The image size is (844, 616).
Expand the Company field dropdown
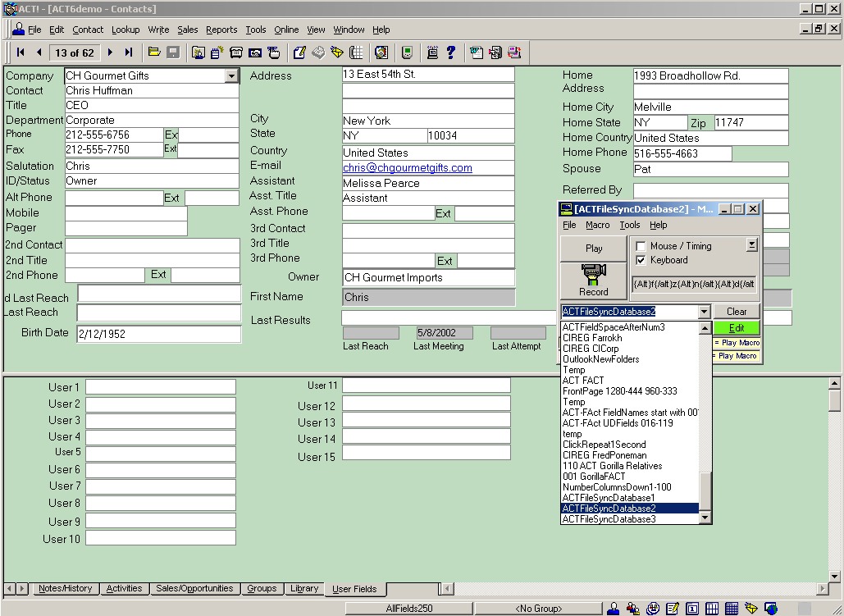232,76
